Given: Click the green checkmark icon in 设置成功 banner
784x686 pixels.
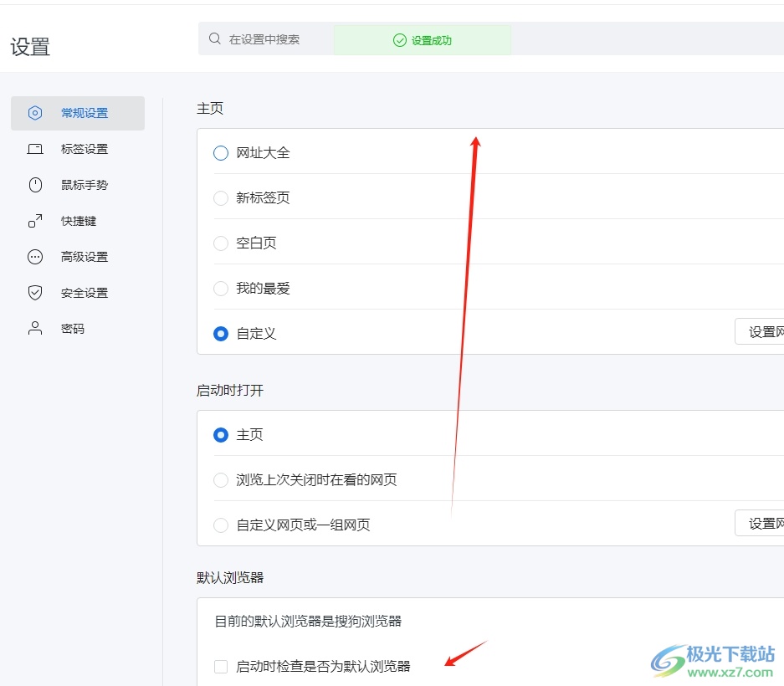Looking at the screenshot, I should click(x=399, y=40).
